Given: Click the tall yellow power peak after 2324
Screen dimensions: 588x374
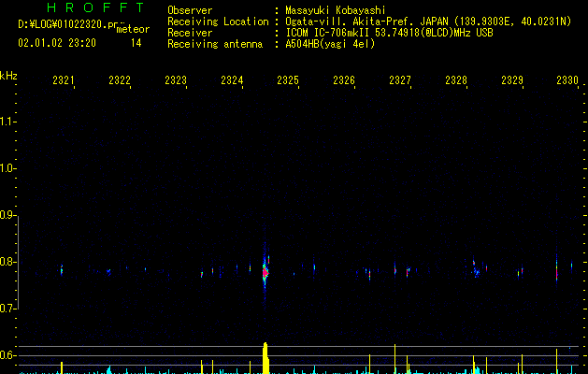Looking at the screenshot, I should point(265,358).
